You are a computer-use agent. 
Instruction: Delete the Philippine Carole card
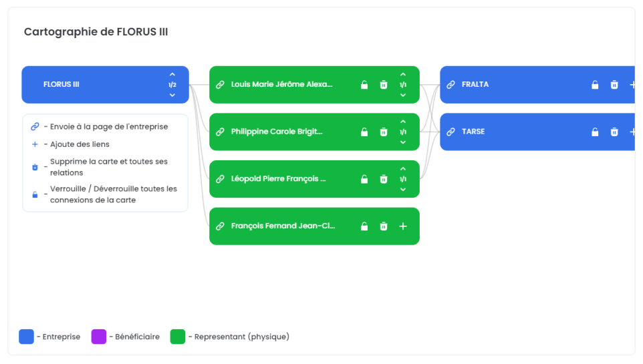[384, 132]
